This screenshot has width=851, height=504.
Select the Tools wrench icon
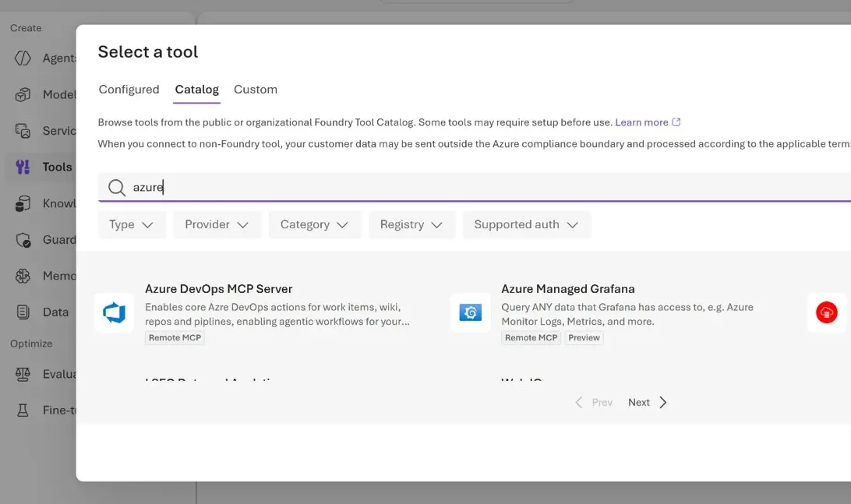tap(23, 167)
